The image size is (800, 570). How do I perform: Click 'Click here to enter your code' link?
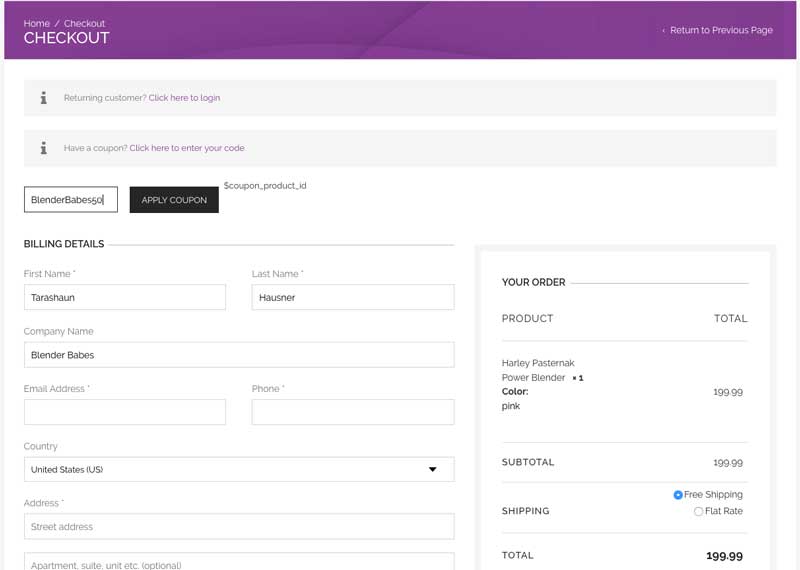click(186, 148)
